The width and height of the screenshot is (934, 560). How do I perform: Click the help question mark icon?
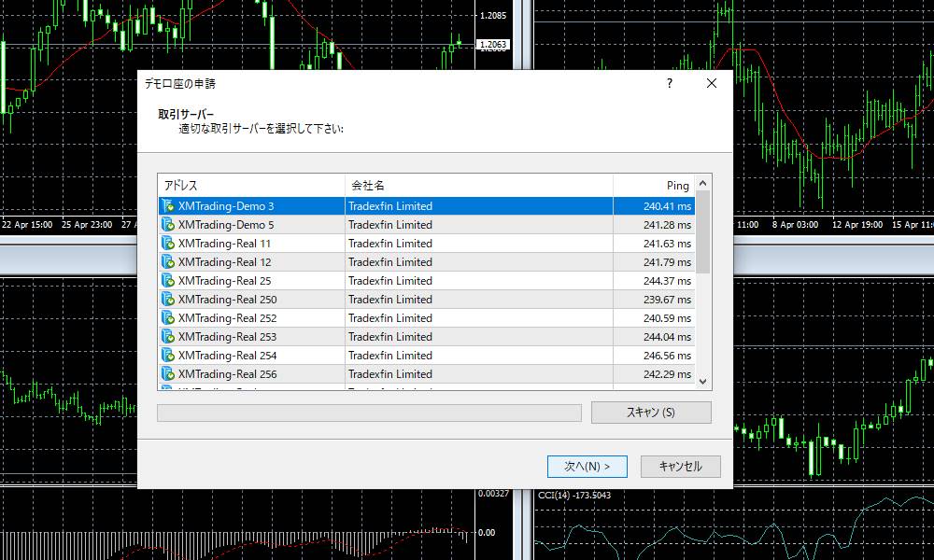[x=669, y=83]
